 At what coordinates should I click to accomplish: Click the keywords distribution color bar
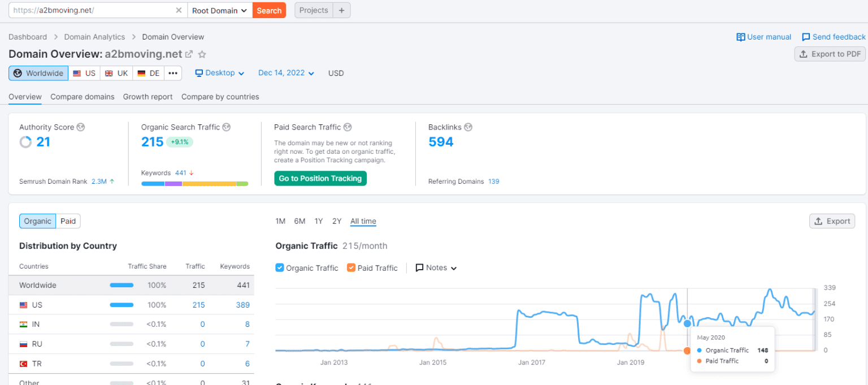194,184
